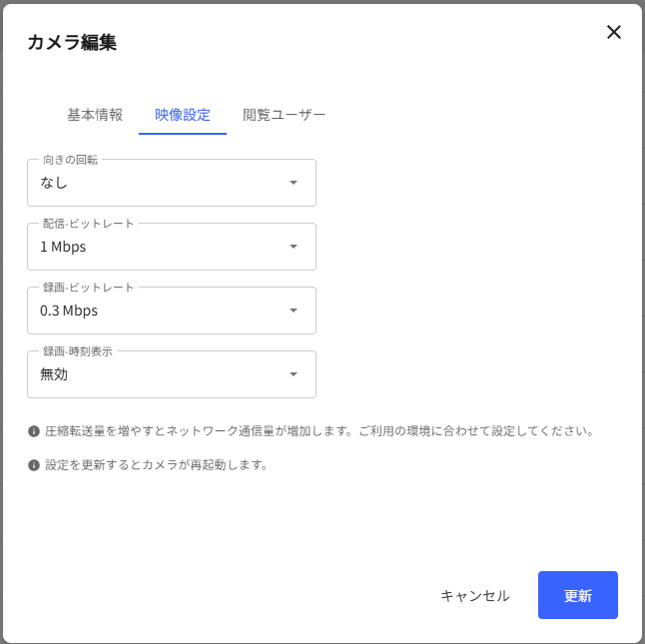Image resolution: width=645 pixels, height=644 pixels.
Task: Close the カメラ編集 dialog with the X icon
Action: (614, 32)
